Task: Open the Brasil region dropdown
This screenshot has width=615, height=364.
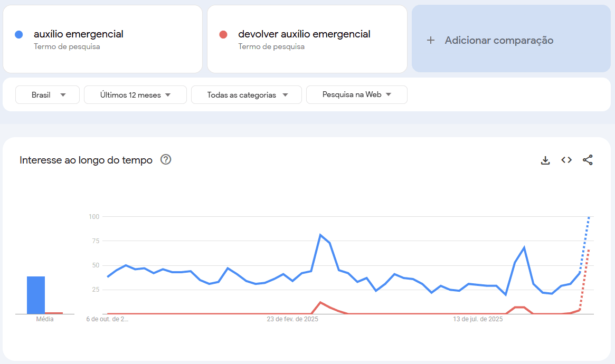Action: (x=48, y=95)
